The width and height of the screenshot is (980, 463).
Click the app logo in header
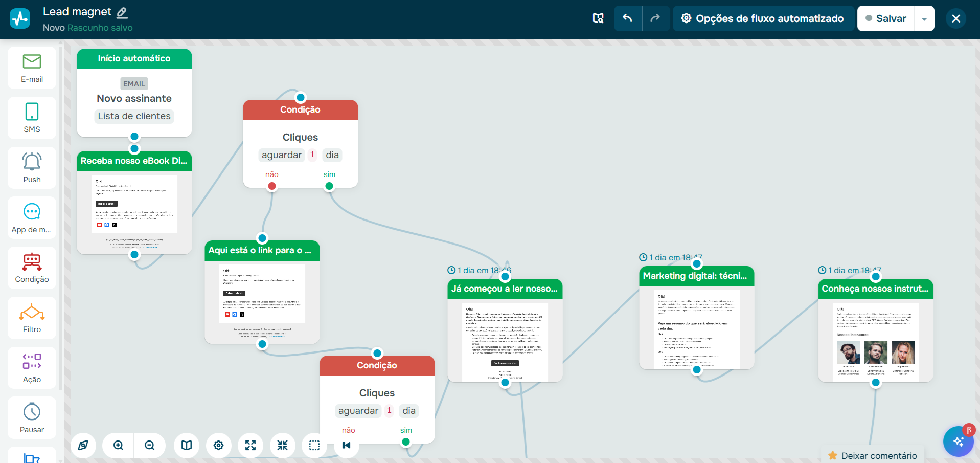tap(20, 18)
